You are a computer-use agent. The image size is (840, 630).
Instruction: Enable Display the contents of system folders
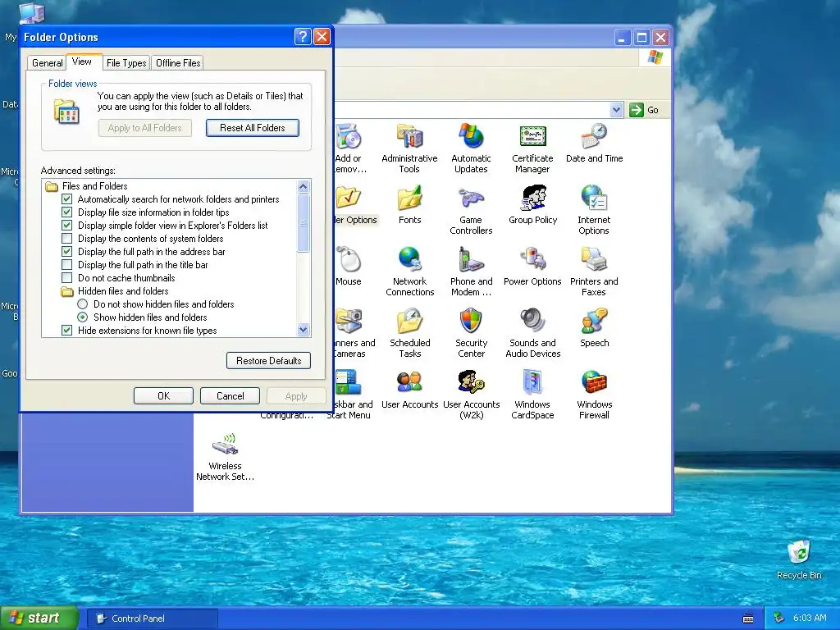click(67, 239)
